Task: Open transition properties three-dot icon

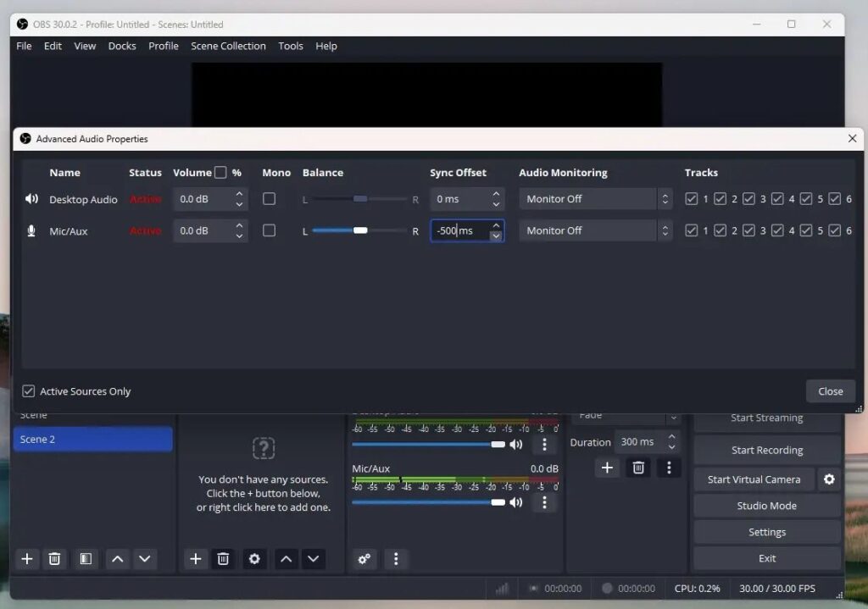Action: 669,468
